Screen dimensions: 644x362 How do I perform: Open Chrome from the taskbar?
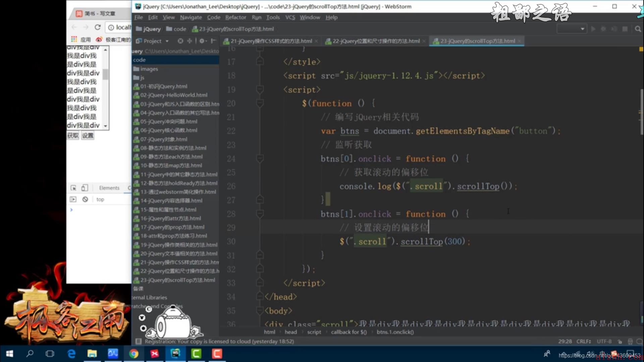133,354
